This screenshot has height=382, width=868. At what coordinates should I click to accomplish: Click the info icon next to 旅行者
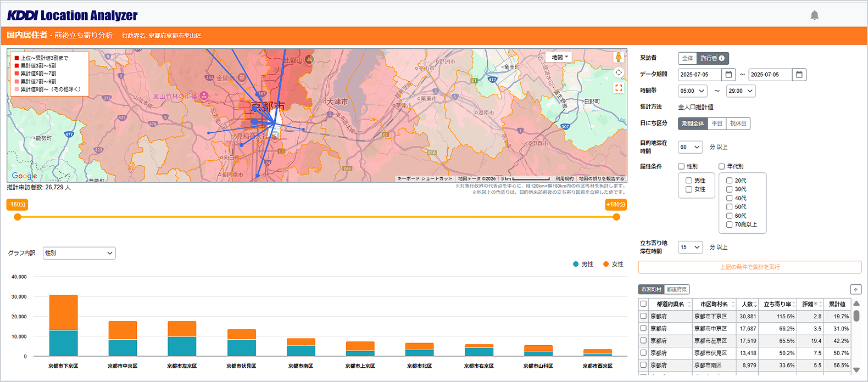coord(722,58)
